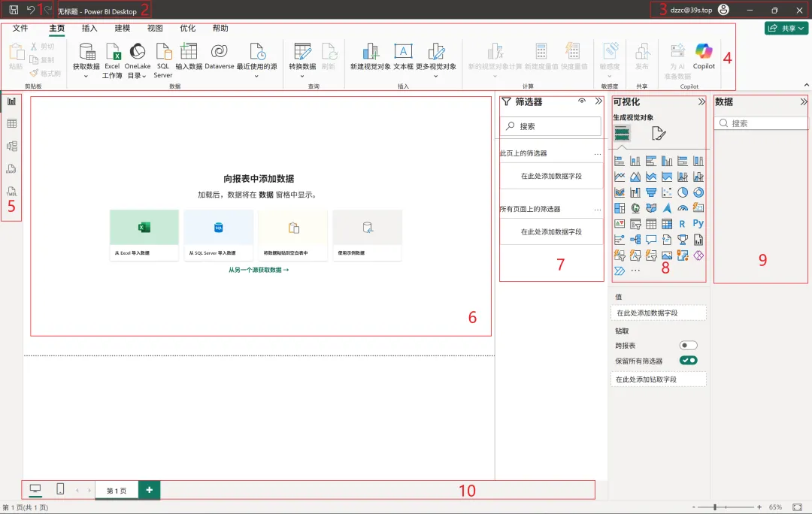Click 从 Excel 导入数据 card
Image resolution: width=812 pixels, height=514 pixels.
click(144, 234)
